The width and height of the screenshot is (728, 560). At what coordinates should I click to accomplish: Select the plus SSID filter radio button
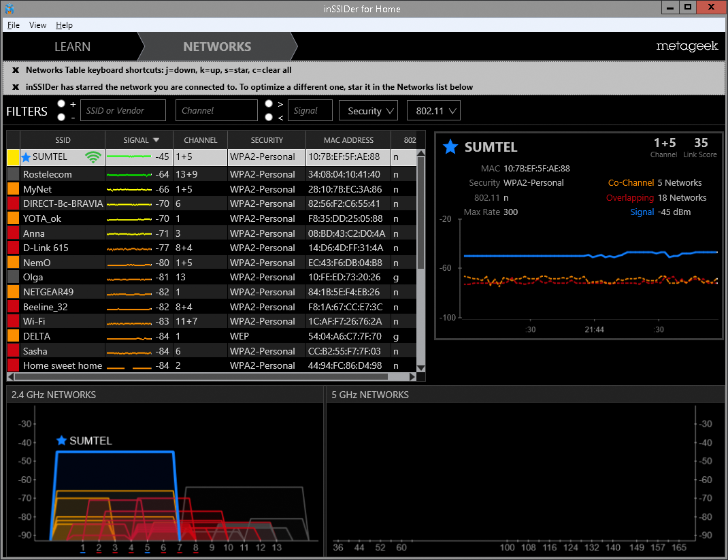click(61, 103)
